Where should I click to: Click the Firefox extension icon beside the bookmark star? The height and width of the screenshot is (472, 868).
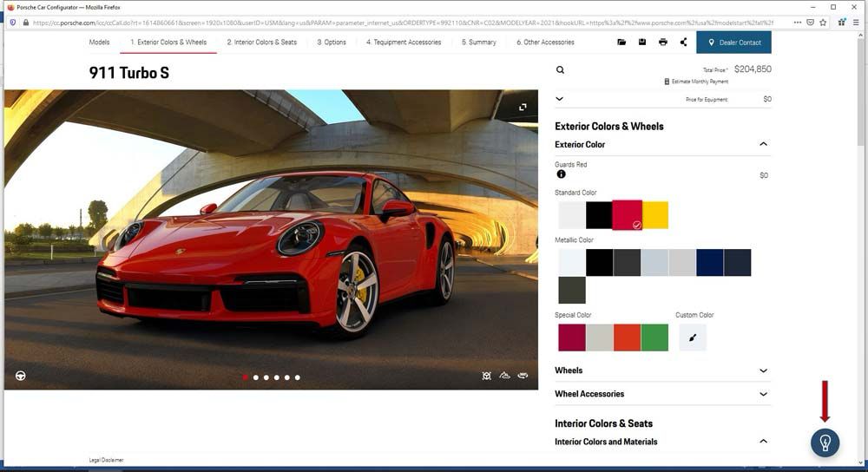(841, 23)
